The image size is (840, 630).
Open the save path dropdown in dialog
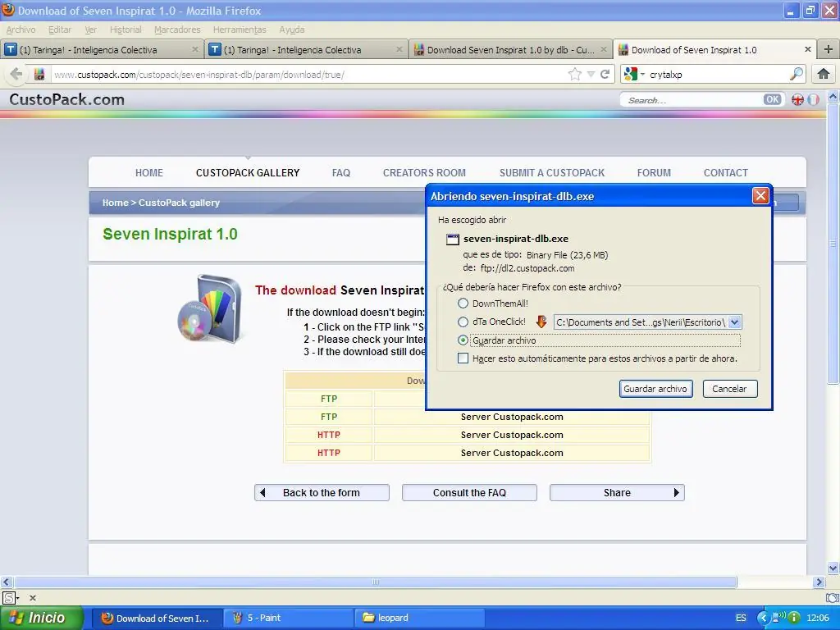point(734,322)
